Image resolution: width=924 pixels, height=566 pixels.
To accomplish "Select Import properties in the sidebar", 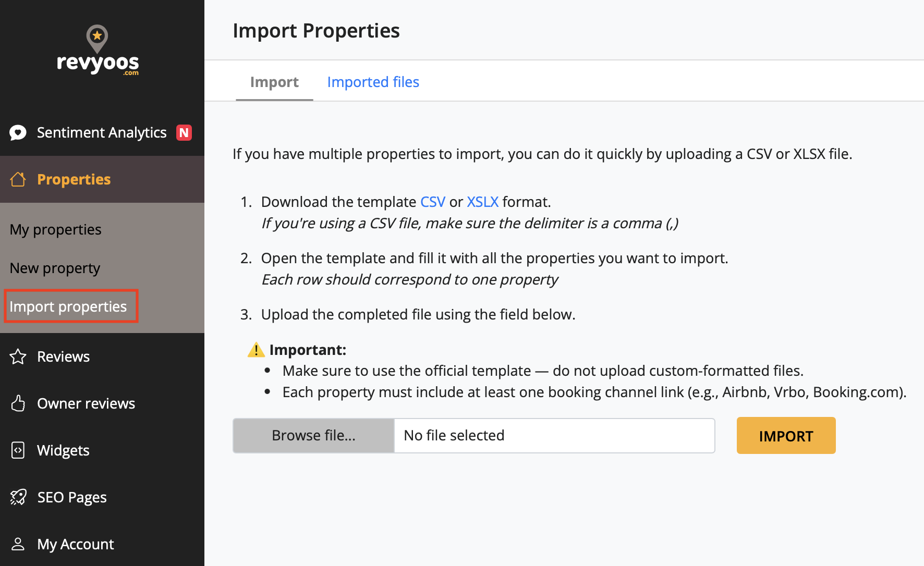I will pos(68,306).
